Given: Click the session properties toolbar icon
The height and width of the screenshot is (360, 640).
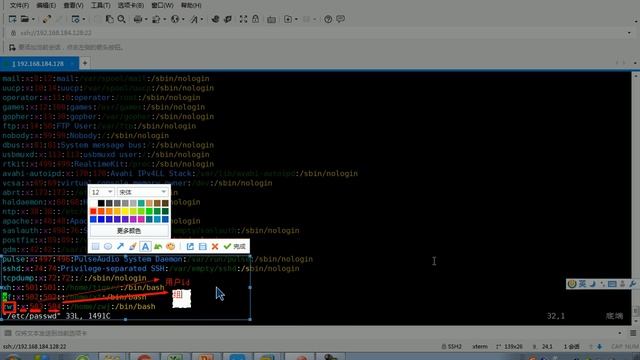Looking at the screenshot, I should click(76, 19).
